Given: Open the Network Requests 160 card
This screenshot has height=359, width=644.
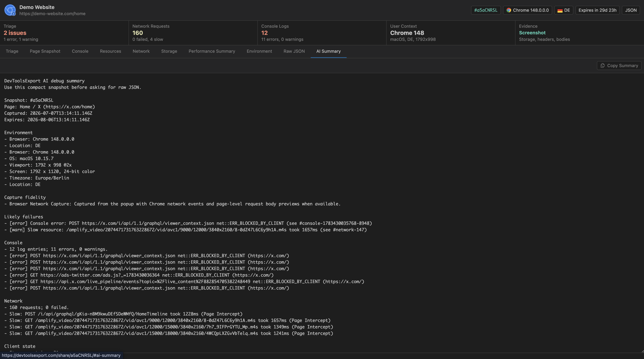Looking at the screenshot, I should point(193,33).
